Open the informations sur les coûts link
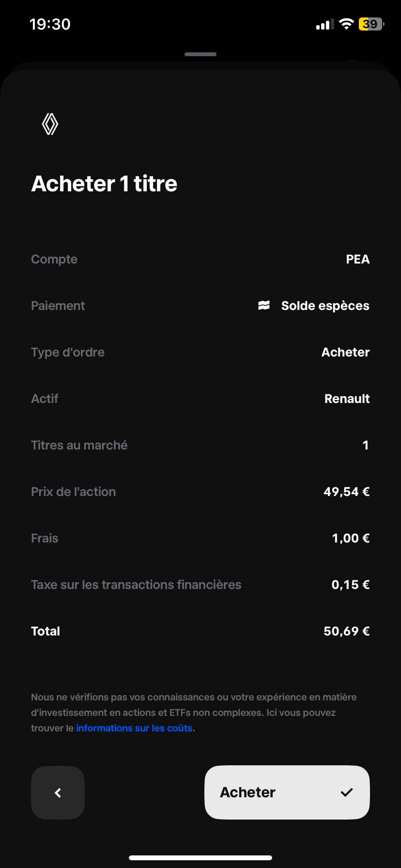401x868 pixels. tap(134, 728)
